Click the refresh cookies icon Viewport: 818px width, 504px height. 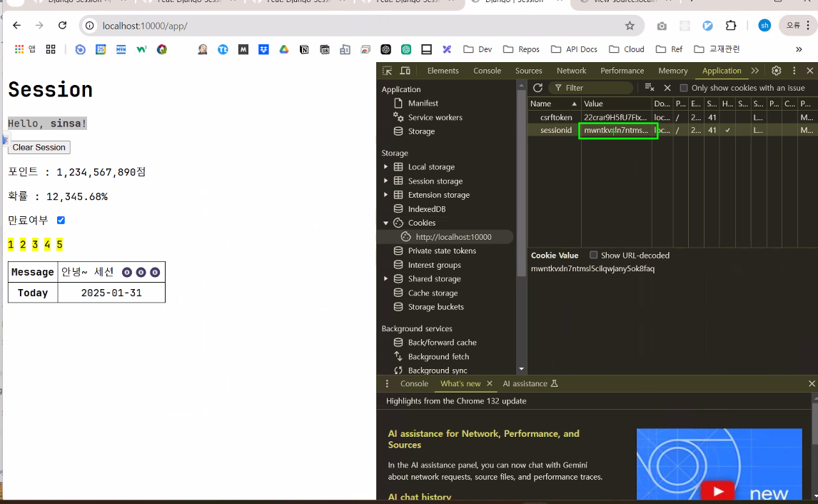[x=538, y=88]
